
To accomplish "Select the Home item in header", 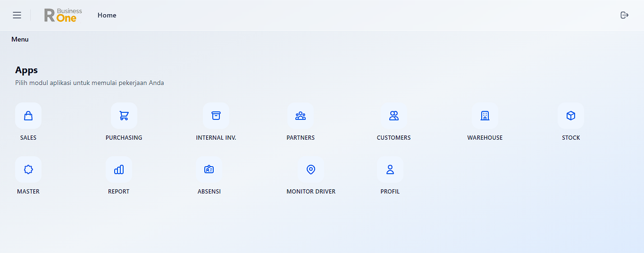I will pyautogui.click(x=107, y=15).
